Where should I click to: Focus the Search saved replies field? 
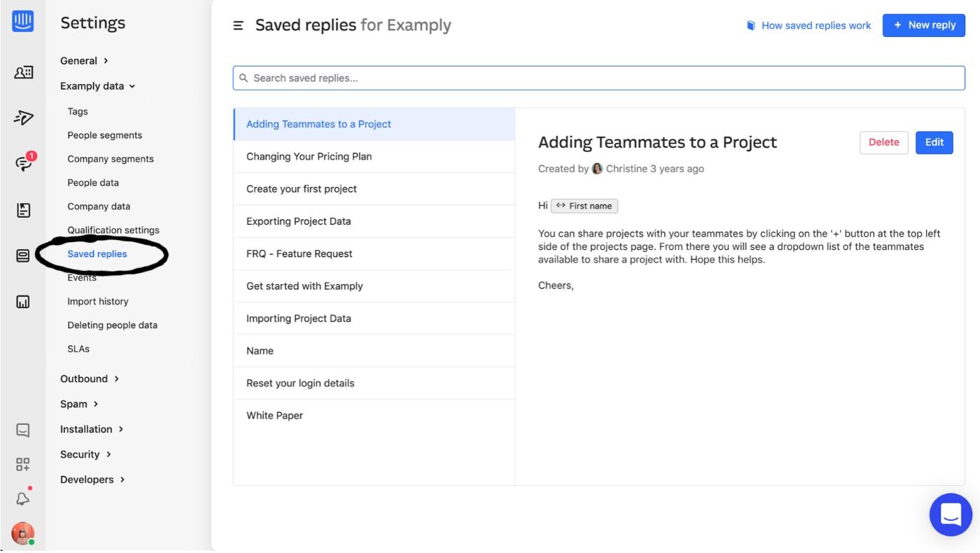click(598, 78)
